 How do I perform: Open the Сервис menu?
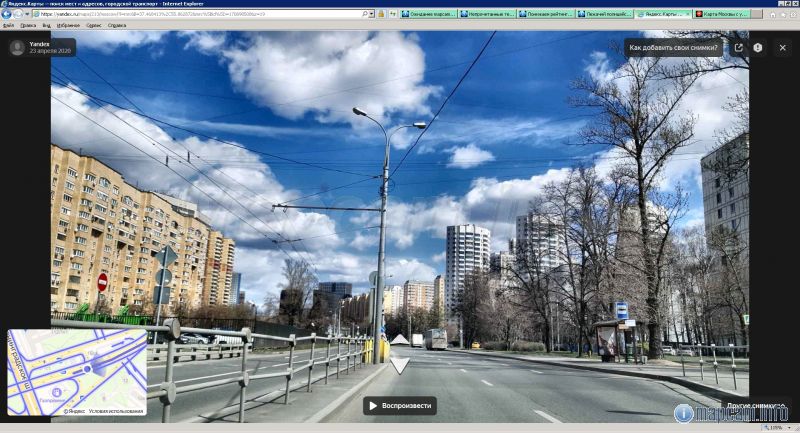(x=93, y=25)
